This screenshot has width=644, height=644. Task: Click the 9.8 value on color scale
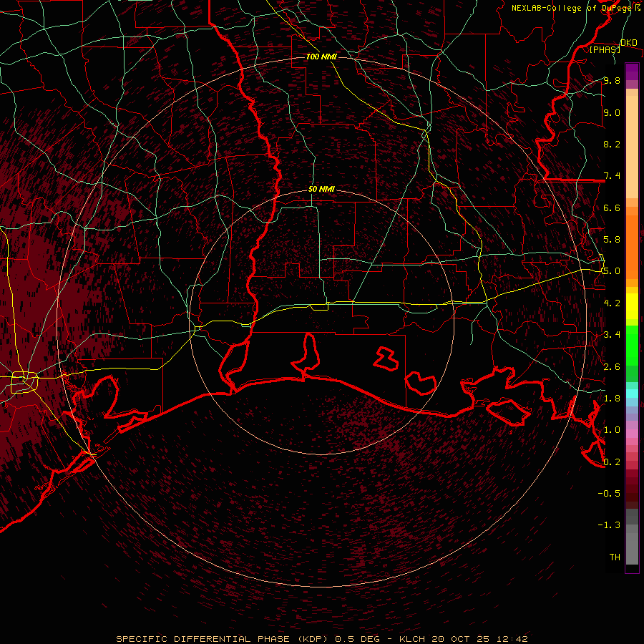click(x=612, y=80)
